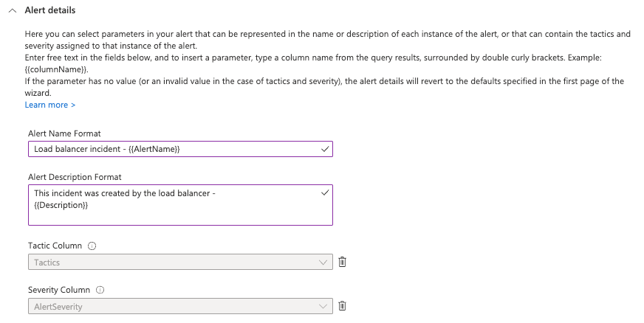The width and height of the screenshot is (644, 323).
Task: Delete the Severity Column with trash icon
Action: [x=342, y=306]
